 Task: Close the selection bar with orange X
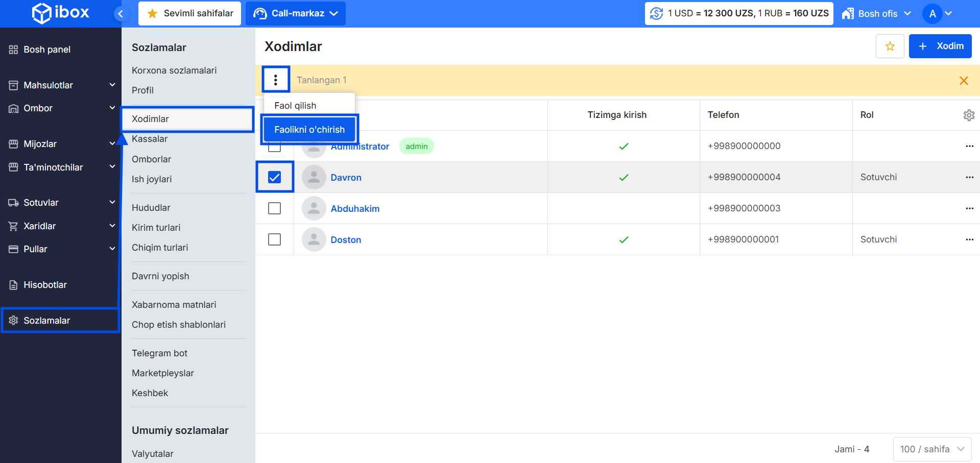963,81
